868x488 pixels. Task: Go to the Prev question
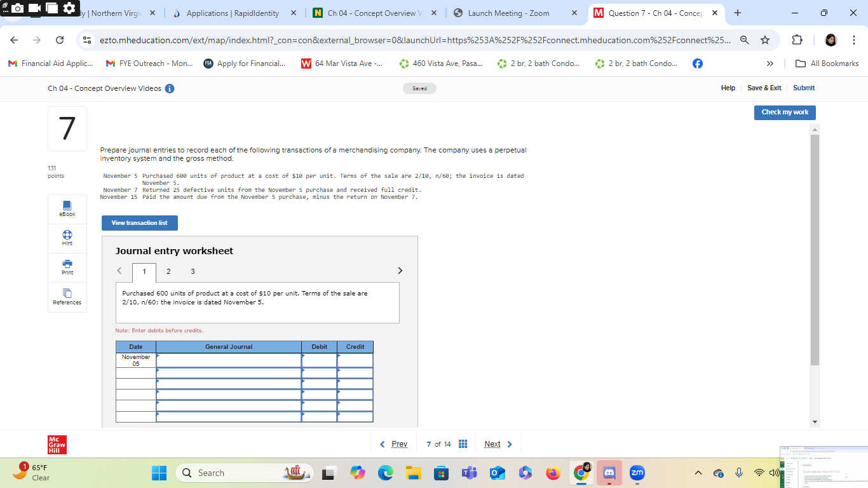(393, 444)
